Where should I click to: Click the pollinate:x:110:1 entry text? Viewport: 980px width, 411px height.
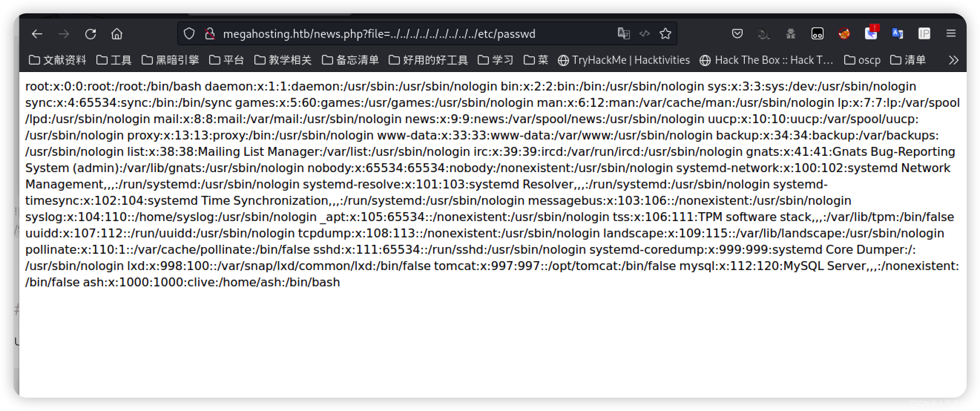(x=167, y=249)
